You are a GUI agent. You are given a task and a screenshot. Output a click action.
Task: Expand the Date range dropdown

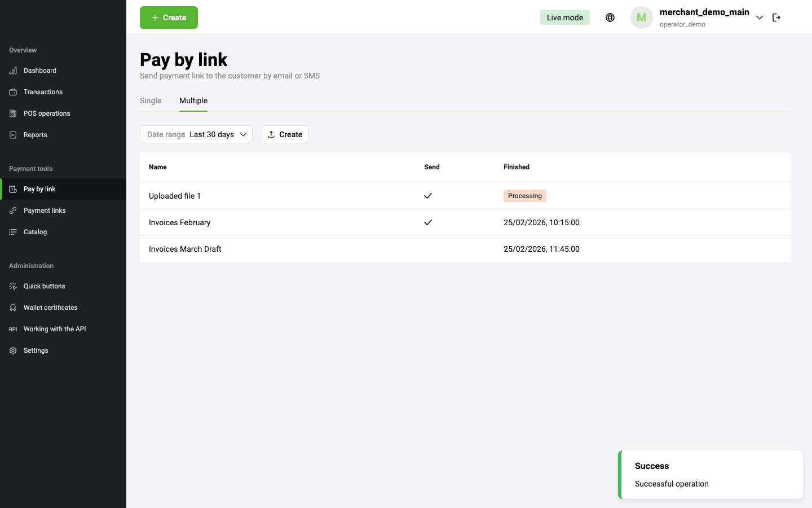[x=196, y=134]
